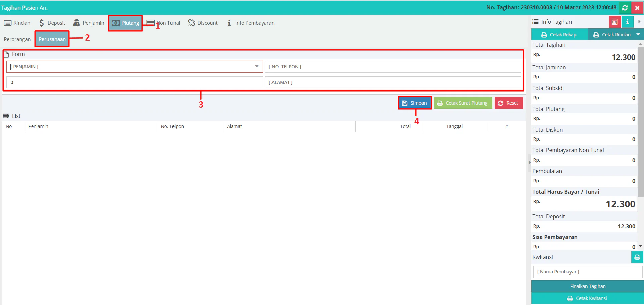Click Cetak Kwitansi button
The height and width of the screenshot is (305, 644).
(588, 298)
